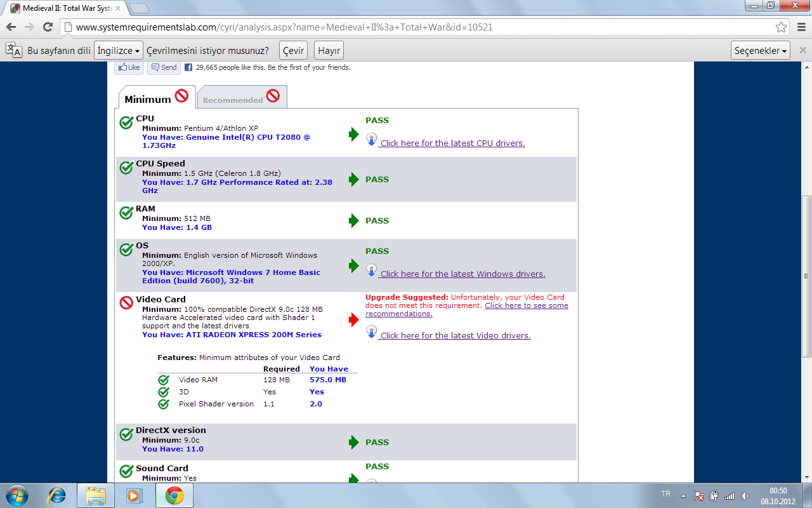Click the checkmark next to Video RAM row
812x508 pixels.
pos(164,380)
